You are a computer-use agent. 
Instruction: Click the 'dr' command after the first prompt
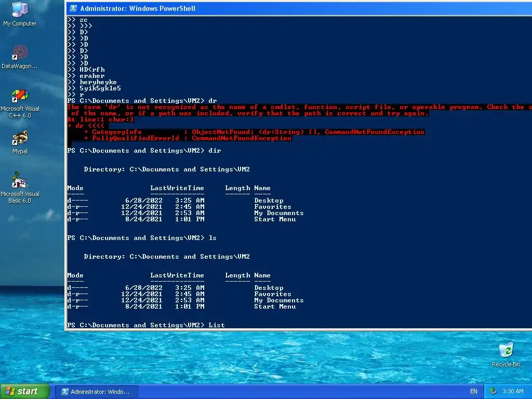[212, 101]
